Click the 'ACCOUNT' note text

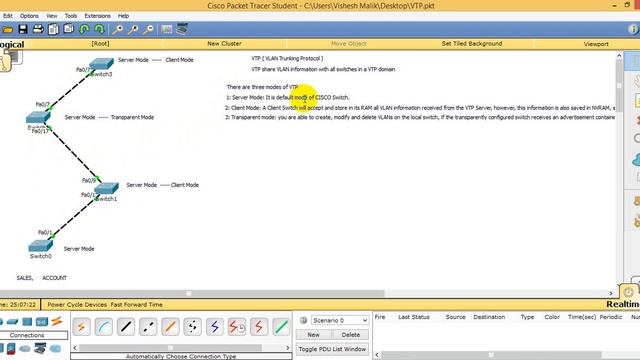pyautogui.click(x=54, y=278)
